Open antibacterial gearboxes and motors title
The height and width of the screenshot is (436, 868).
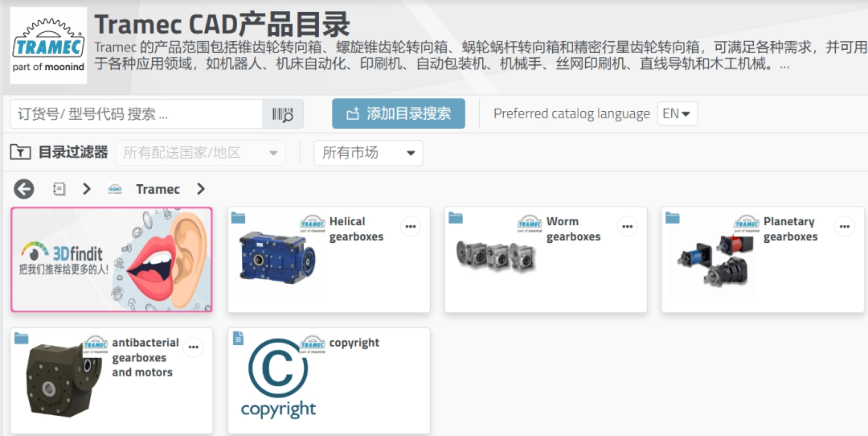point(145,357)
